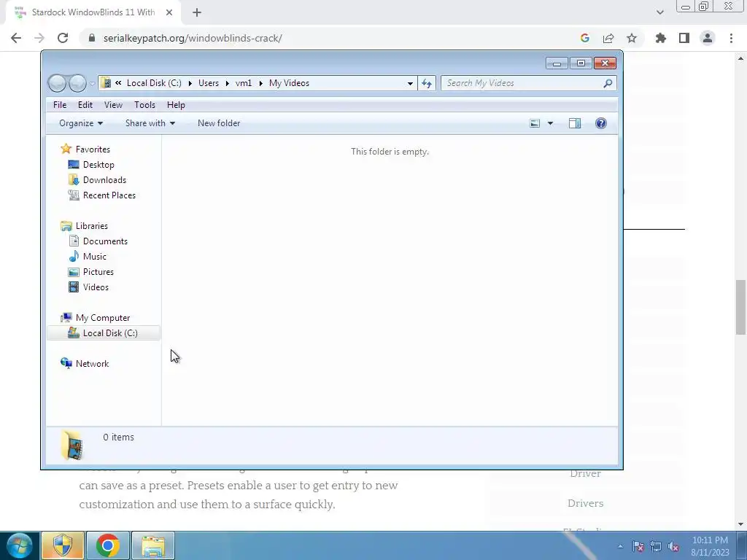Viewport: 747px width, 560px height.
Task: Open the recent locations arrow beside Explorer nav buttons
Action: [x=92, y=83]
